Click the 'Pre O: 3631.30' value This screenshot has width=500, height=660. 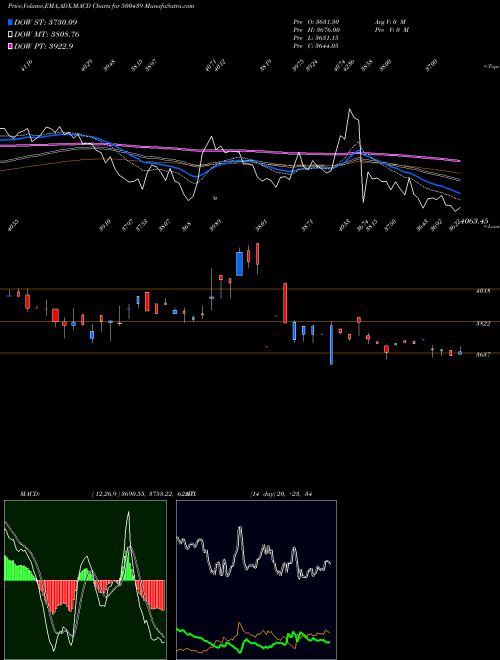click(x=316, y=21)
